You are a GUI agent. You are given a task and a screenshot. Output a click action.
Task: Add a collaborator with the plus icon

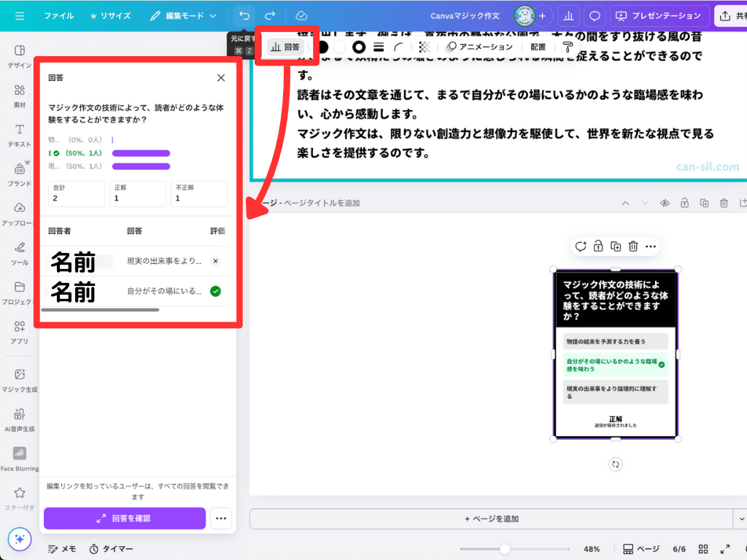point(542,16)
